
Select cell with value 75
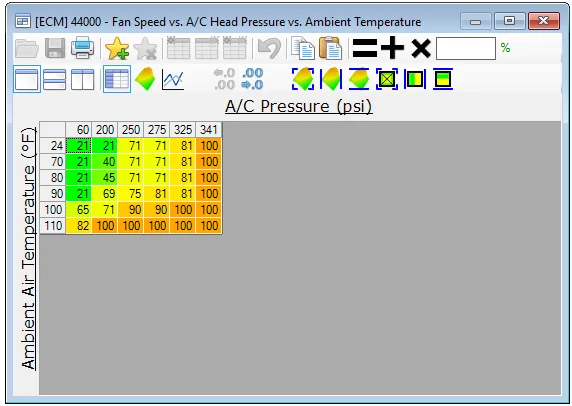click(x=131, y=193)
